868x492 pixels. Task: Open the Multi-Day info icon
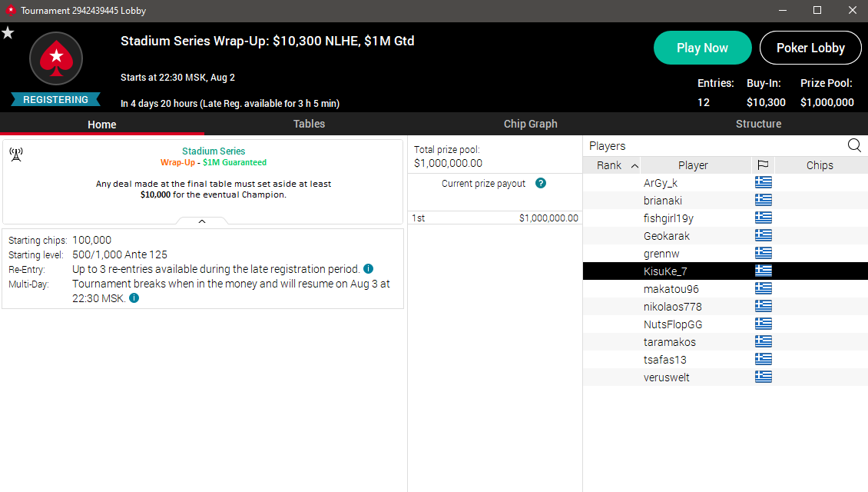click(134, 298)
